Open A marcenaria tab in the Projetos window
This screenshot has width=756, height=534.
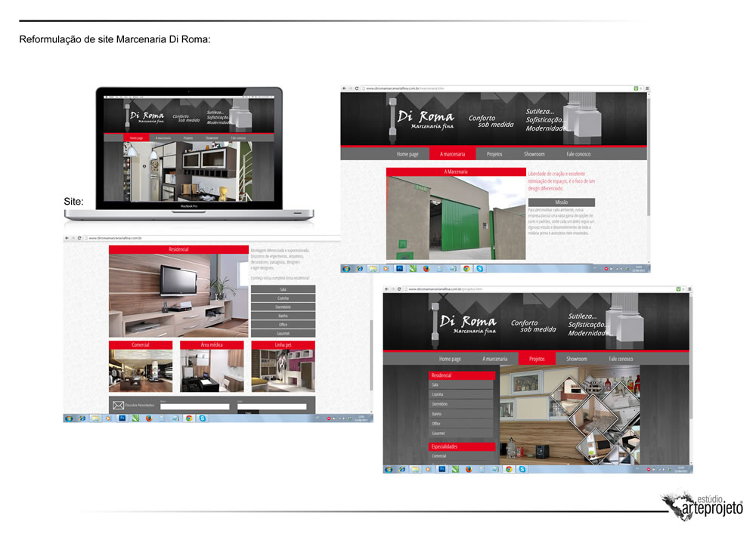click(x=494, y=359)
